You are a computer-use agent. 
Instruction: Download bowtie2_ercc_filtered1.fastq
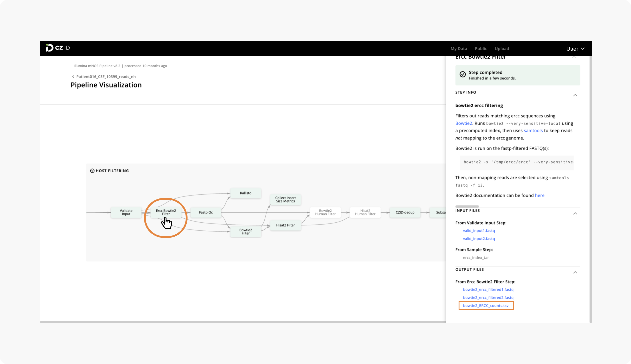click(488, 289)
